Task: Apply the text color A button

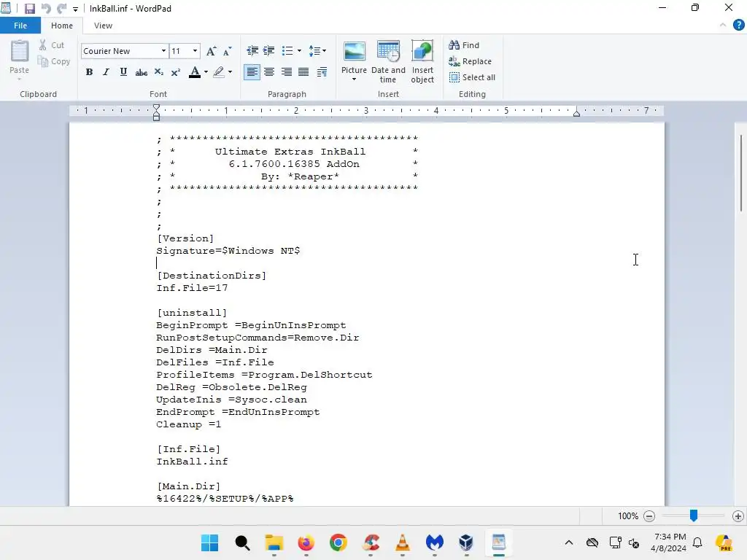Action: [x=194, y=72]
